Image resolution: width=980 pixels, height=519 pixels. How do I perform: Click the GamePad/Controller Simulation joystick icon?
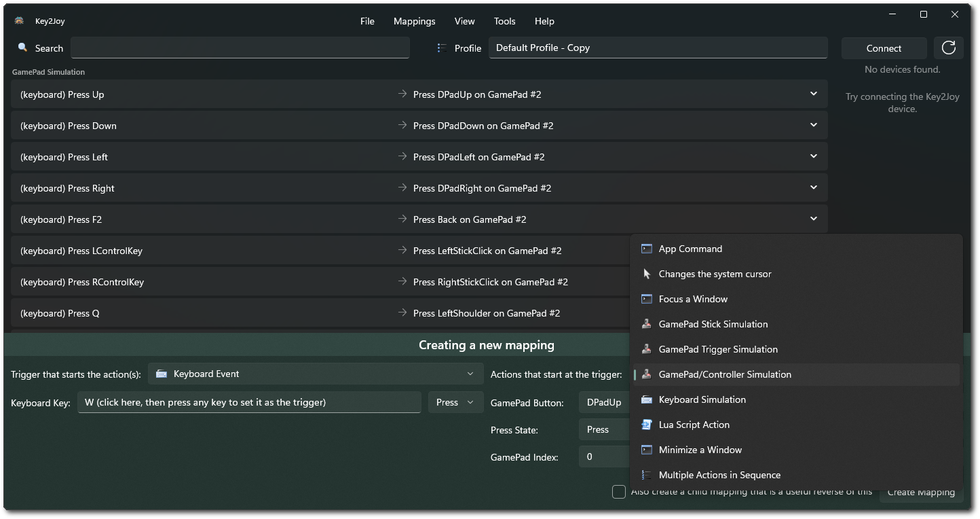point(646,374)
